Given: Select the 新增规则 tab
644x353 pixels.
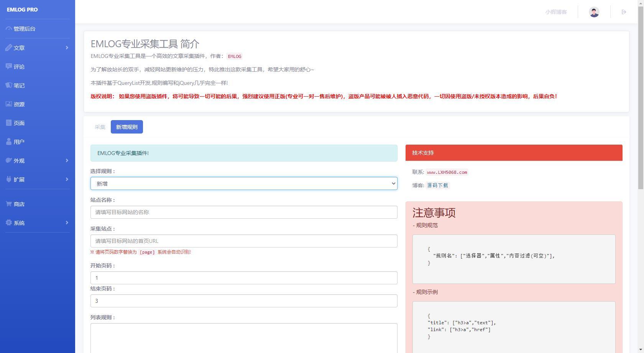Looking at the screenshot, I should [x=127, y=127].
